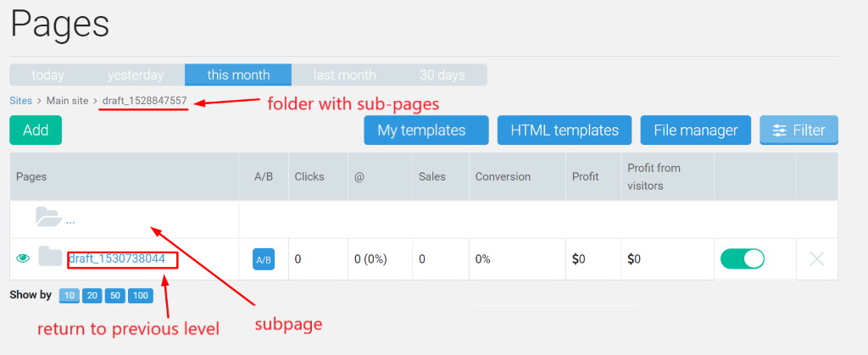Select the 'last month' tab

pyautogui.click(x=344, y=75)
